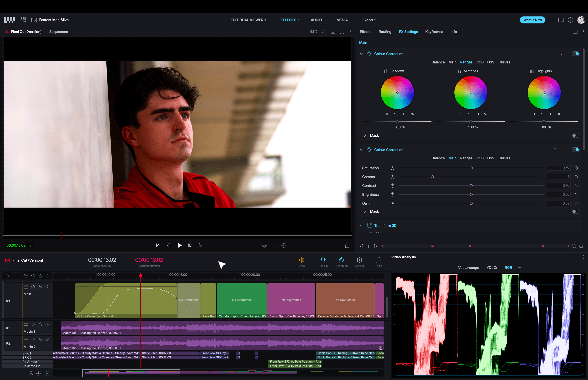This screenshot has width=588, height=380.
Task: Click the Saturation keyframe stopwatch
Action: coord(393,168)
